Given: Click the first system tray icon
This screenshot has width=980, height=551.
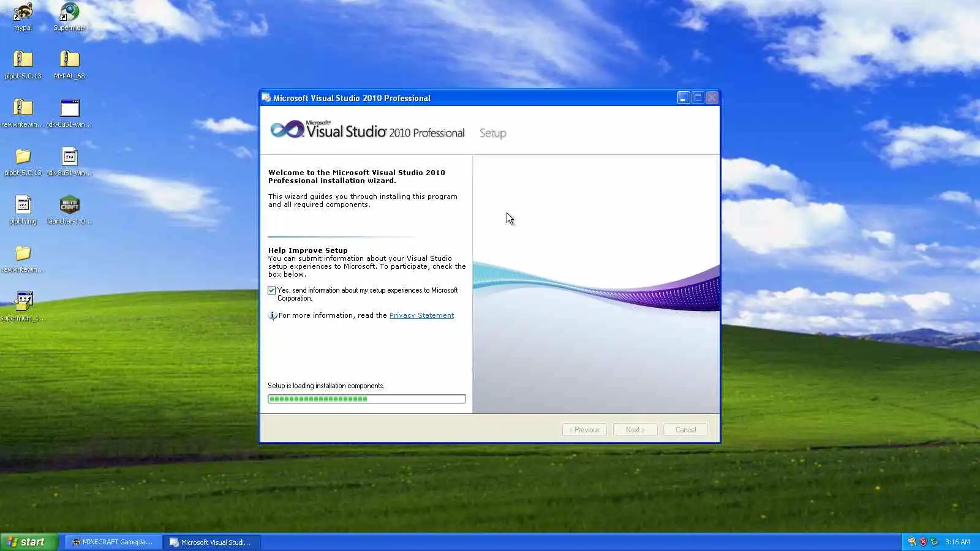Looking at the screenshot, I should click(x=912, y=542).
